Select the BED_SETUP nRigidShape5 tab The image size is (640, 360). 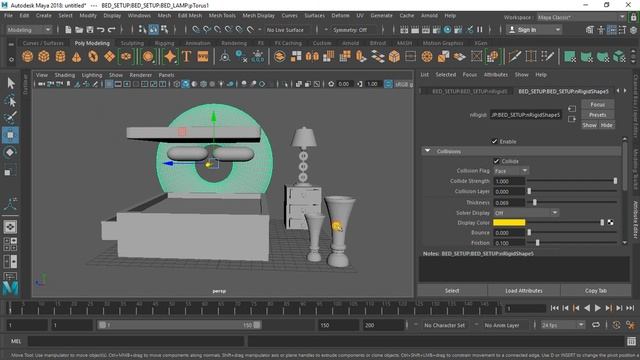pos(563,91)
